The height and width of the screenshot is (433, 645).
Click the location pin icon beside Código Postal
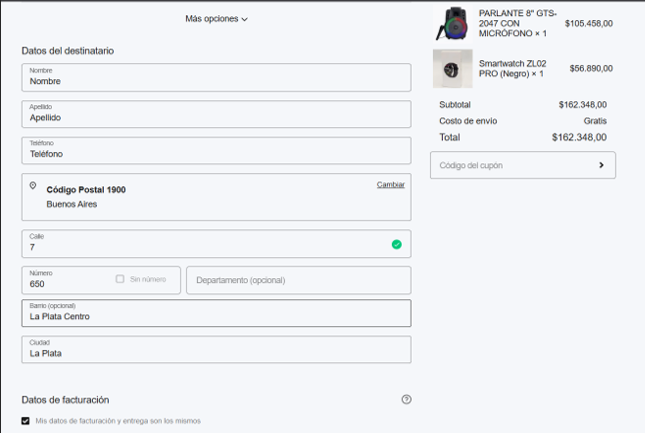coord(33,187)
